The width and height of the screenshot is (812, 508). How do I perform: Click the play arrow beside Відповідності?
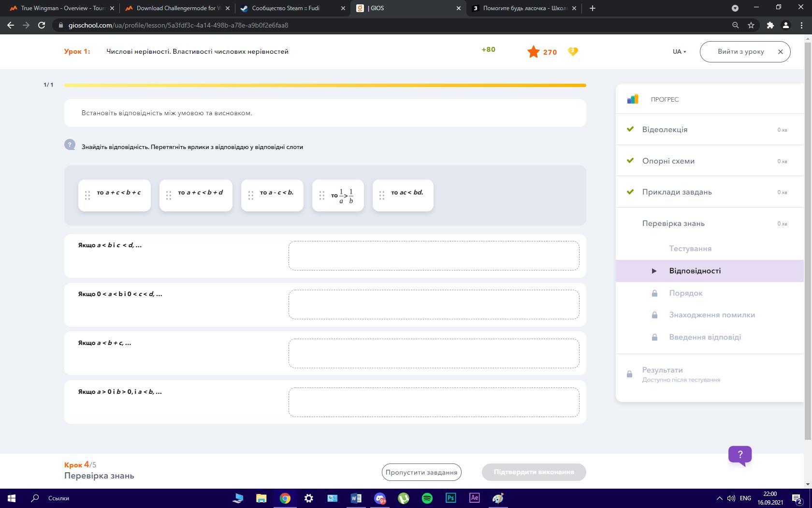654,271
